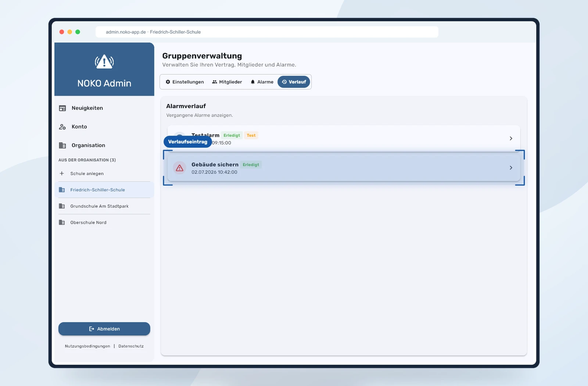Expand the Testalarm entry chevron
Image resolution: width=588 pixels, height=386 pixels.
pyautogui.click(x=511, y=139)
